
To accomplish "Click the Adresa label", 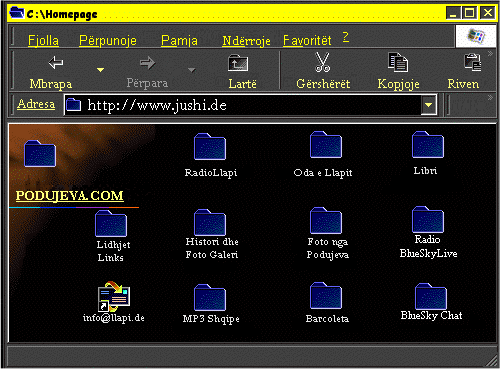I will [36, 104].
